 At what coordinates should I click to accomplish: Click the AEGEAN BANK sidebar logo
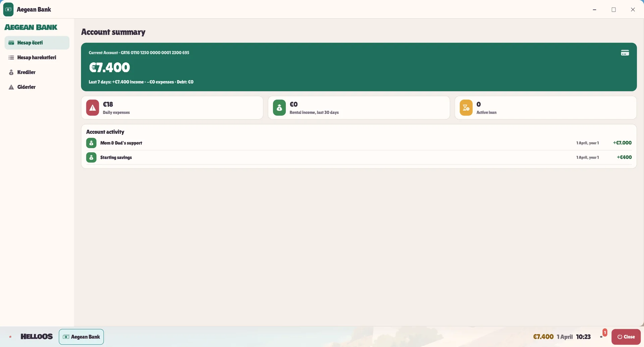pos(31,27)
